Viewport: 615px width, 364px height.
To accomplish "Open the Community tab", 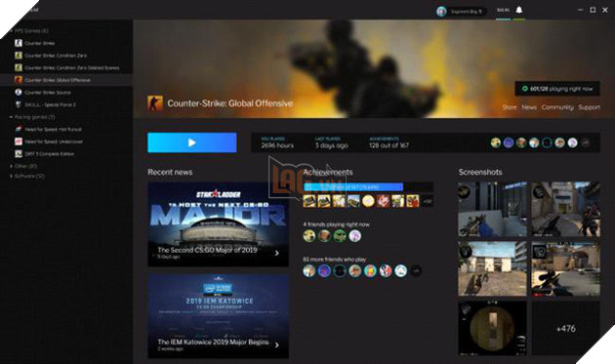I will 557,107.
